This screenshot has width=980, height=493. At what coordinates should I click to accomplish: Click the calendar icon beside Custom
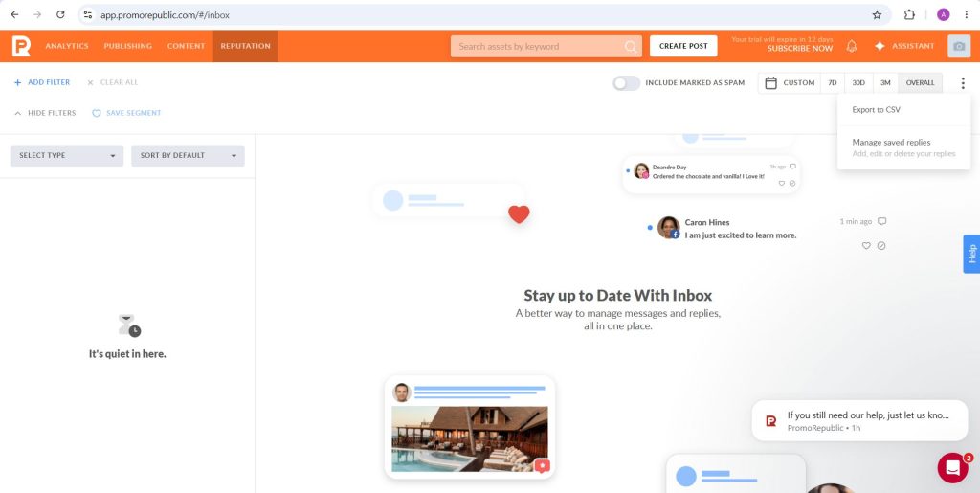tap(771, 82)
